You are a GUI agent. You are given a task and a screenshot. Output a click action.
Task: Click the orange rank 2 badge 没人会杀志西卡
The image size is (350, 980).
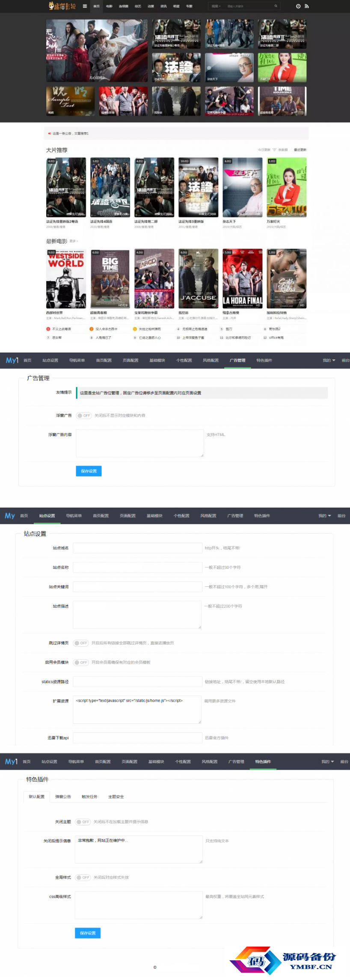92,329
